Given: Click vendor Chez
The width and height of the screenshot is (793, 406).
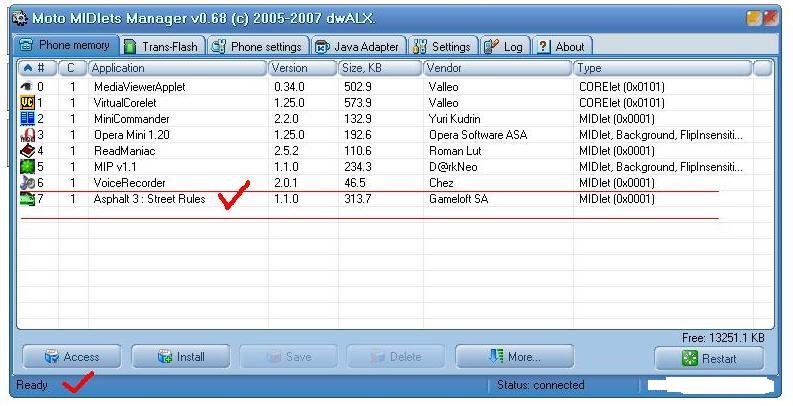Looking at the screenshot, I should coord(441,183).
